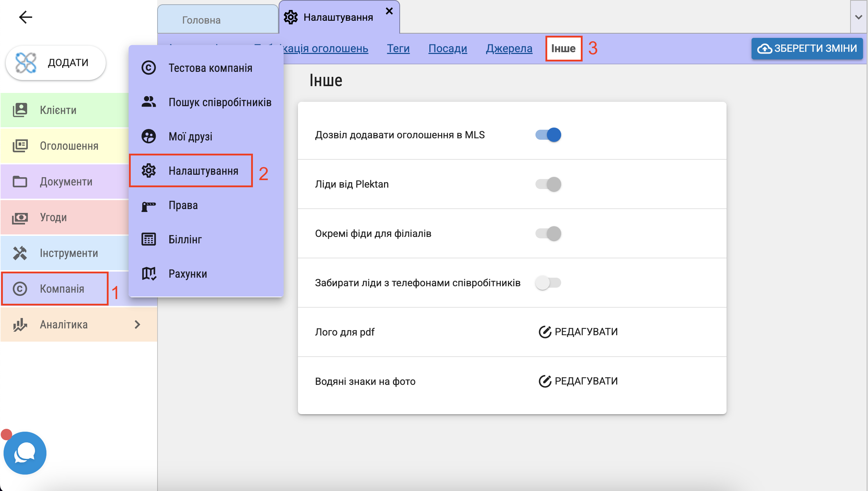Close the Налаштування tab
Viewport: 868px width, 491px height.
[389, 11]
